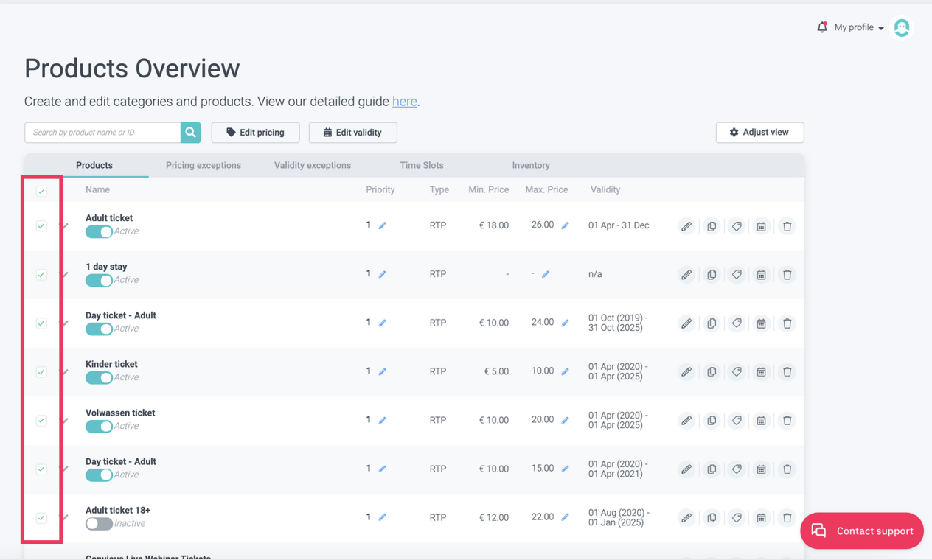This screenshot has width=932, height=560.
Task: Uncheck the Kinder ticket row checkbox
Action: point(41,372)
